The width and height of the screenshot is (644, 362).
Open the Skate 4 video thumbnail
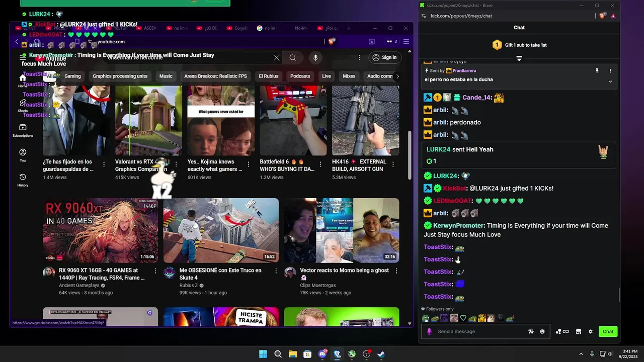221,231
